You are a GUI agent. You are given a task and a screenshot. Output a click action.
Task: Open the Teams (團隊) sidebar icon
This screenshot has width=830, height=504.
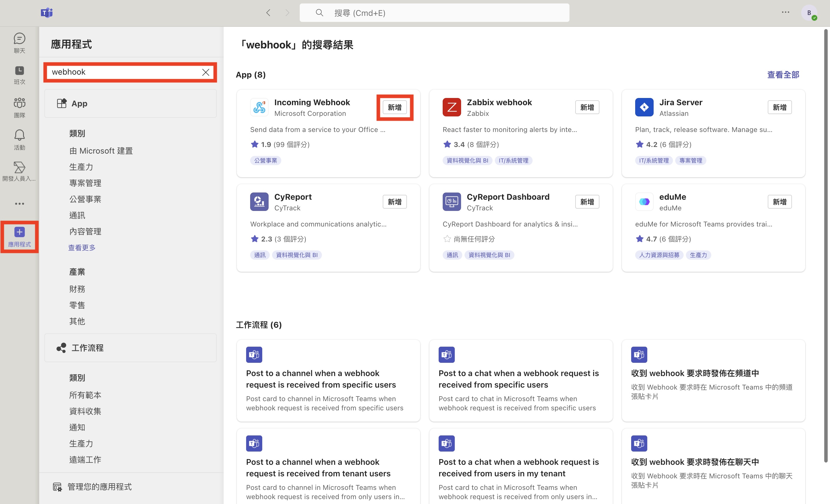(19, 108)
